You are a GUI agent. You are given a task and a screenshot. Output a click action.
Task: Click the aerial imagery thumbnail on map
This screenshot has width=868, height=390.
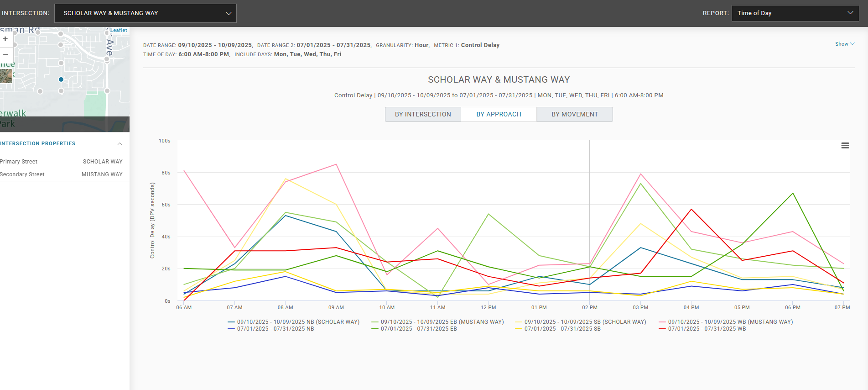[x=6, y=76]
